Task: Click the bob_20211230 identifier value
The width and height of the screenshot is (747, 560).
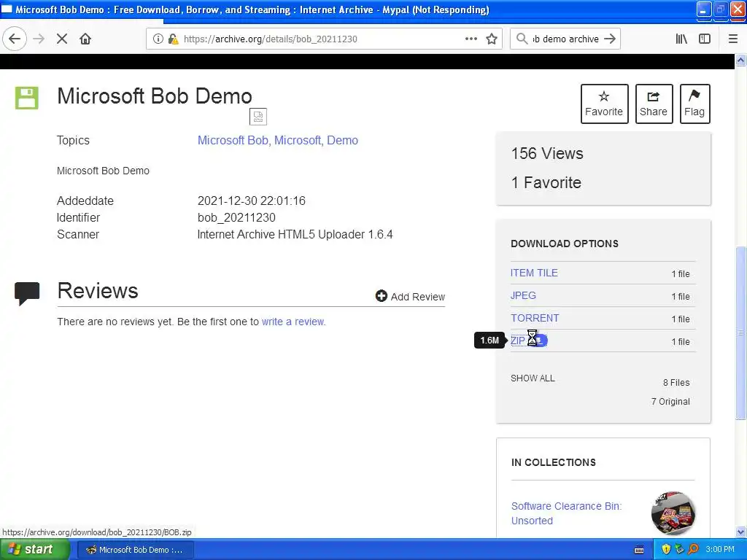Action: tap(236, 217)
